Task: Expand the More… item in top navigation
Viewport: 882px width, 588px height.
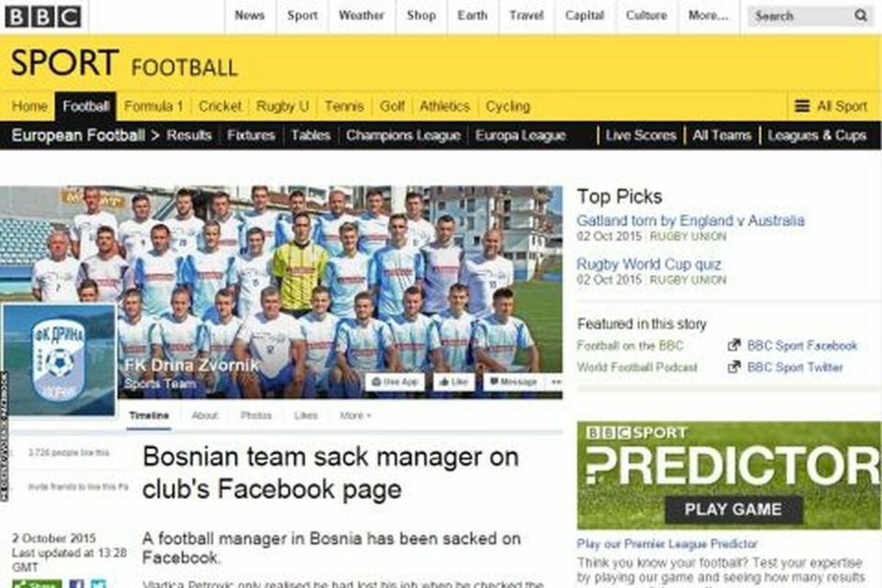Action: [708, 15]
